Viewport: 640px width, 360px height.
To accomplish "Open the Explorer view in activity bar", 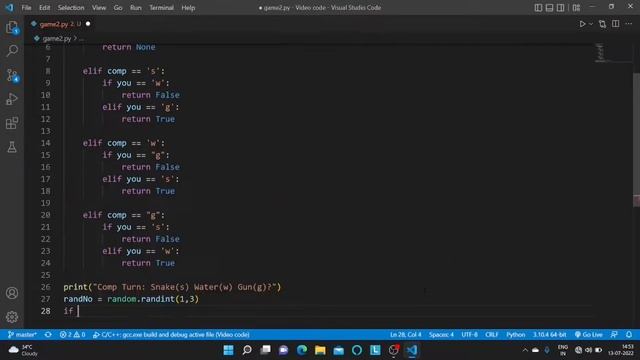I will [x=12, y=28].
